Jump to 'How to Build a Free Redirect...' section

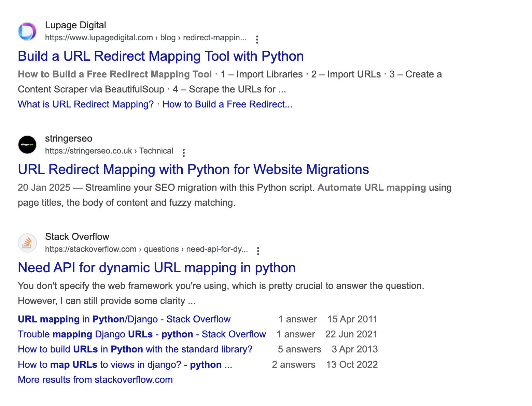[227, 104]
